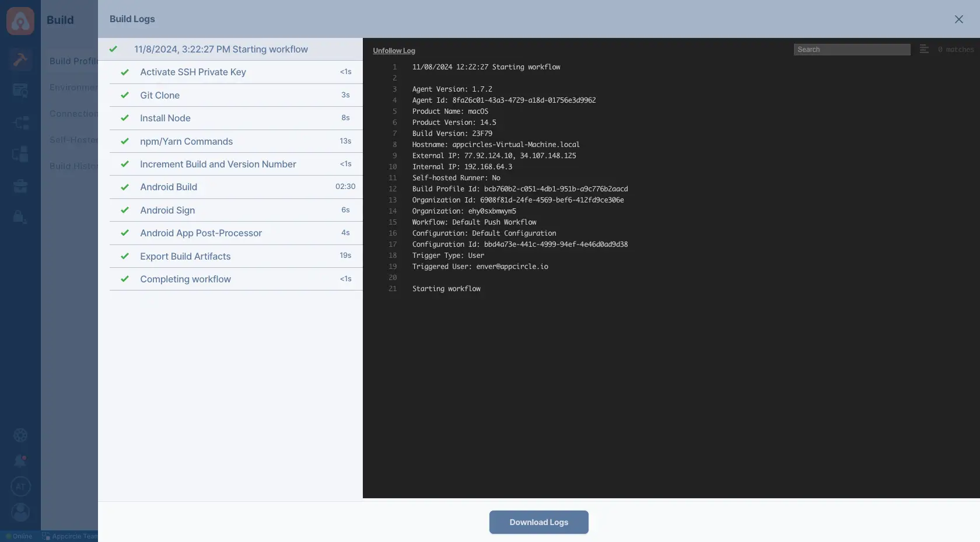The image size is (980, 542).
Task: Click the Build Logs dialog title
Action: point(132,19)
